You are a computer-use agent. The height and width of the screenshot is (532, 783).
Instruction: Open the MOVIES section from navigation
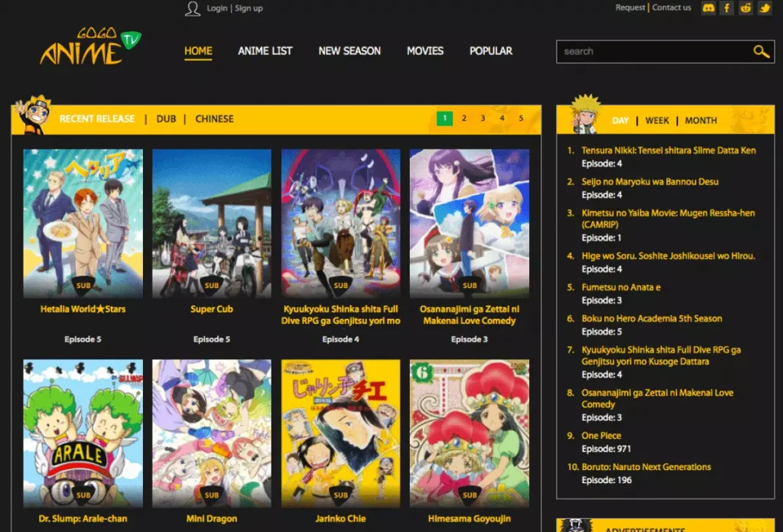pos(424,50)
